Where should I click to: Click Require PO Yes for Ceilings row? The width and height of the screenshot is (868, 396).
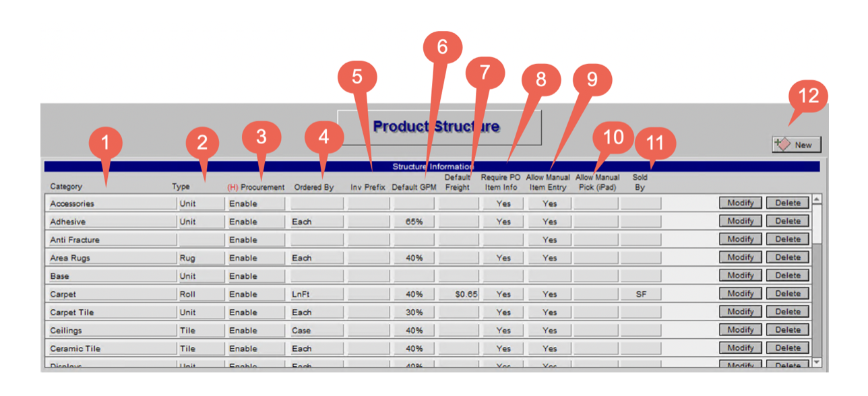503,331
